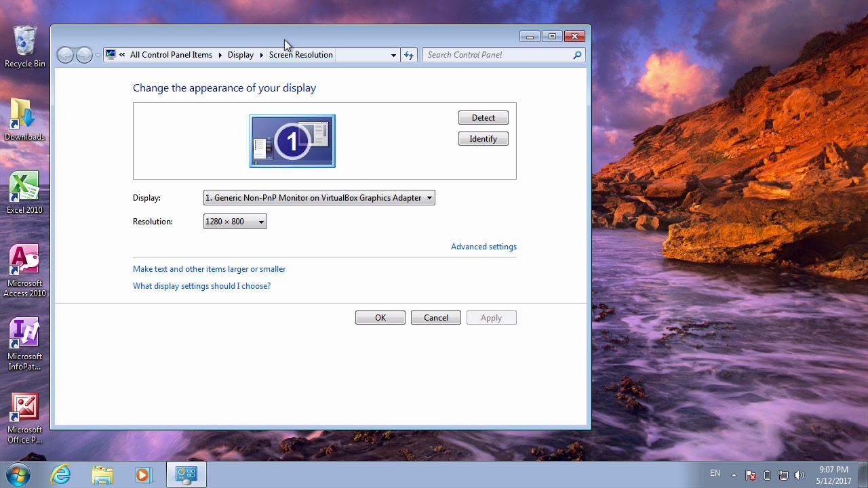Open Advanced settings link
The image size is (868, 488).
(484, 246)
